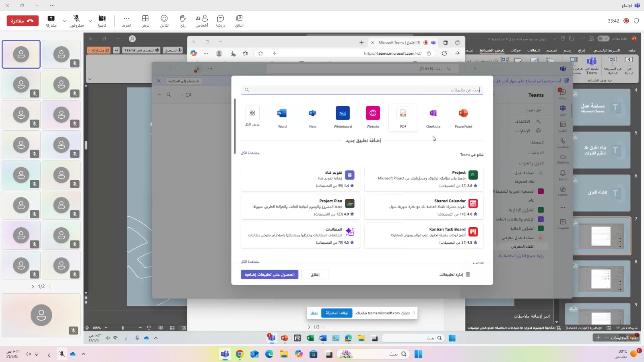Click the search for apps field
The height and width of the screenshot is (362, 644).
tap(362, 90)
